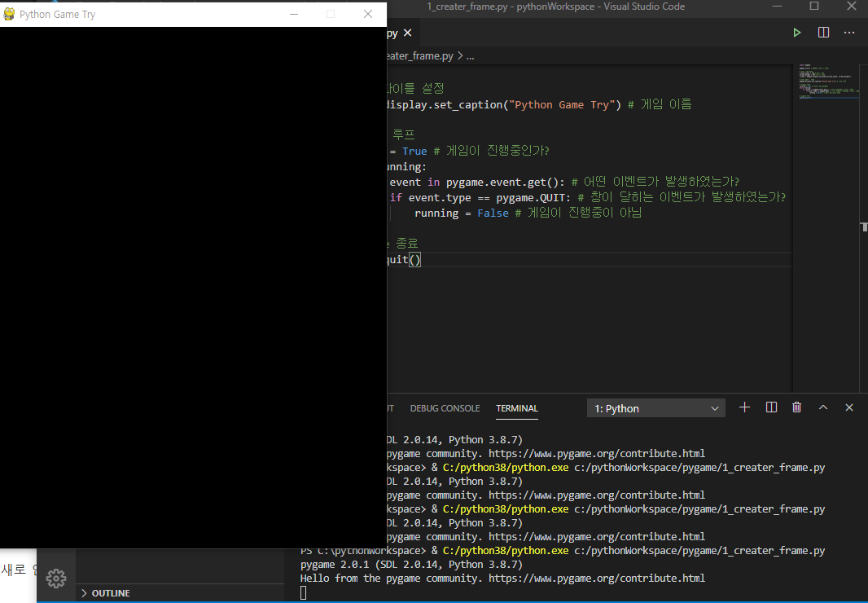Click the black pygame canvas area
Screen dimensions: 868x603
pos(193,287)
